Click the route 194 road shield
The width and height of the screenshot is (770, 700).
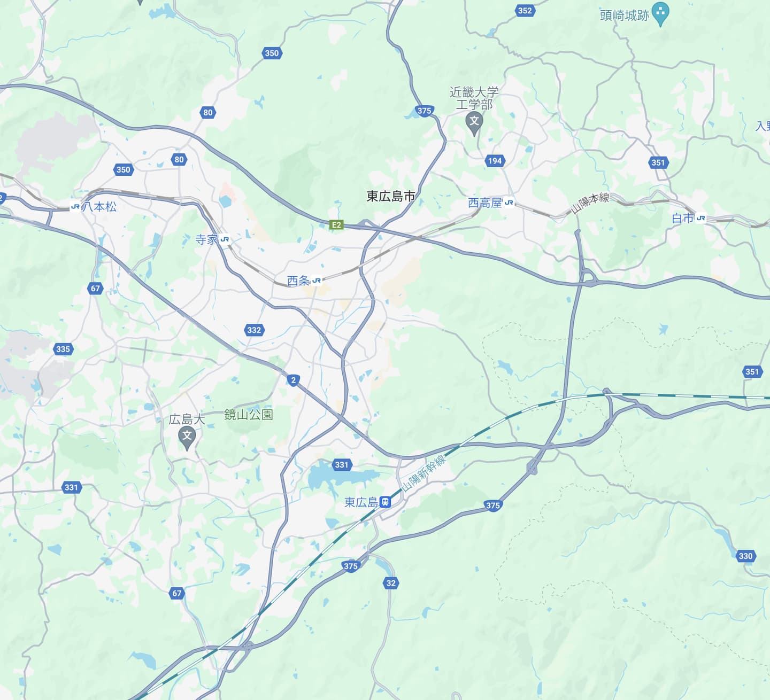[495, 161]
